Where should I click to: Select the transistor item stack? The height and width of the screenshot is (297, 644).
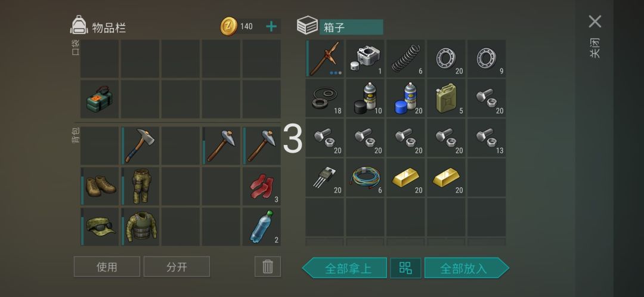324,178
